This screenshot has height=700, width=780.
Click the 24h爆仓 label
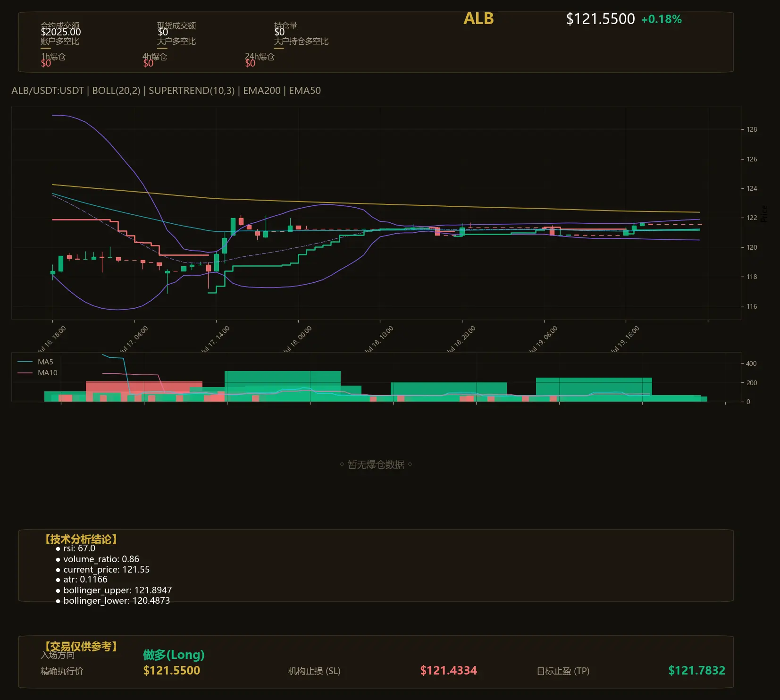260,57
